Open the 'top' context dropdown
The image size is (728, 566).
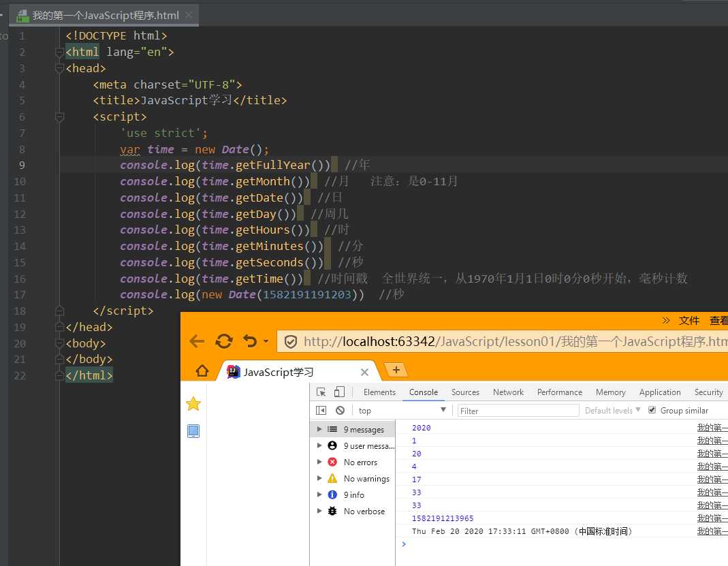[402, 411]
